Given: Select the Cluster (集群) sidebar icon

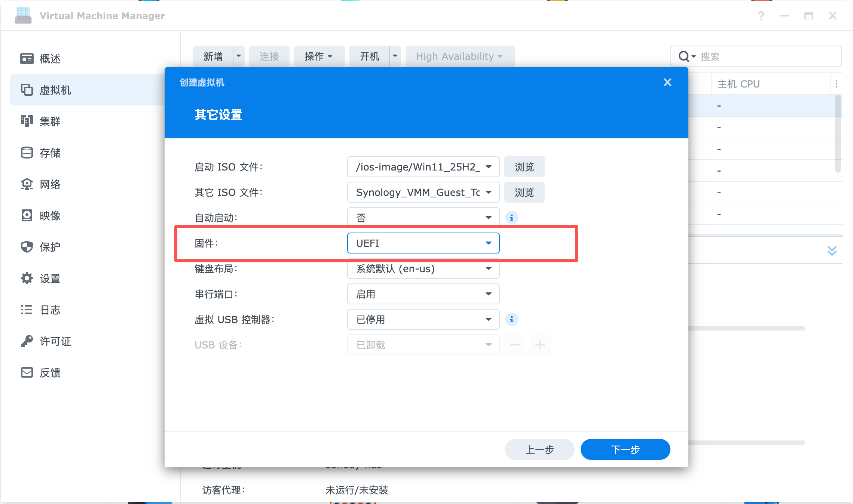Looking at the screenshot, I should (x=27, y=122).
